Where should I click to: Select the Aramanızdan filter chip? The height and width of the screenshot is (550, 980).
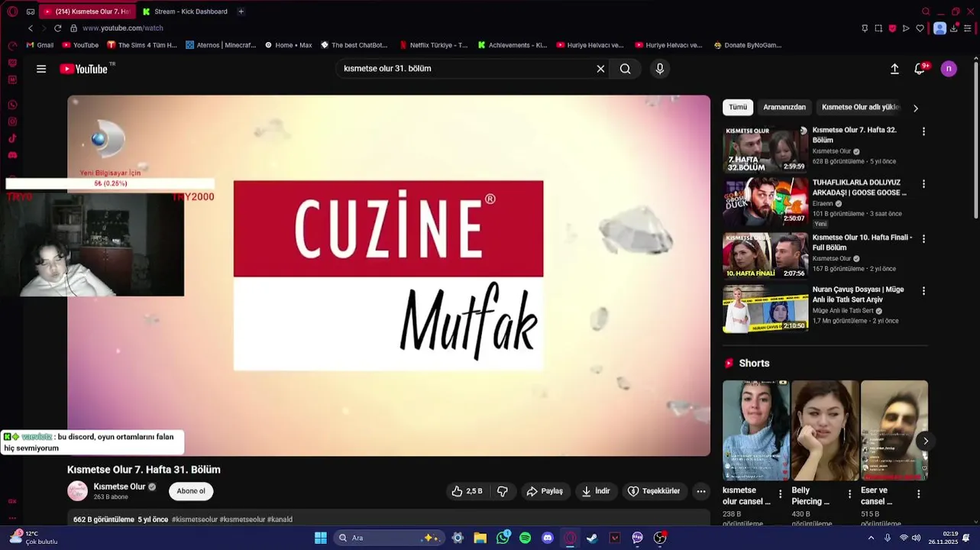click(784, 108)
